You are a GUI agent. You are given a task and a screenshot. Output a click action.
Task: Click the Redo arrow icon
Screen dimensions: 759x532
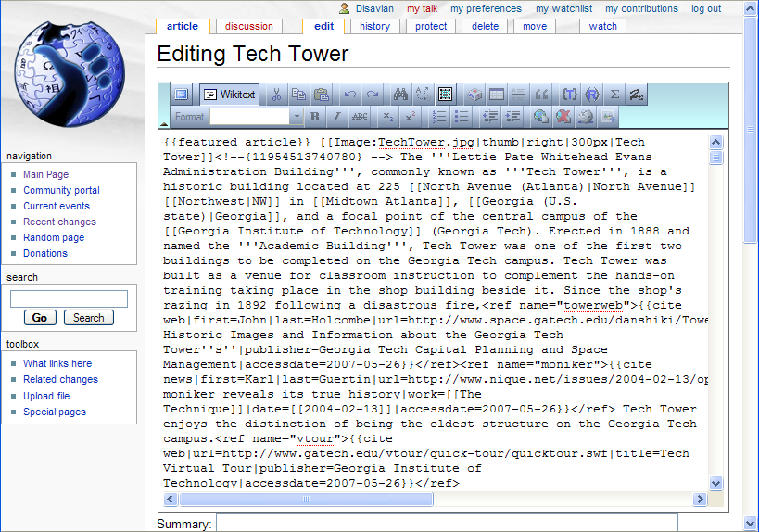pyautogui.click(x=373, y=95)
